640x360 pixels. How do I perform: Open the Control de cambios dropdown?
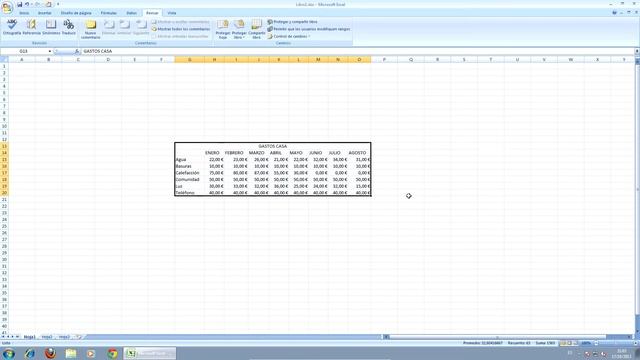289,36
